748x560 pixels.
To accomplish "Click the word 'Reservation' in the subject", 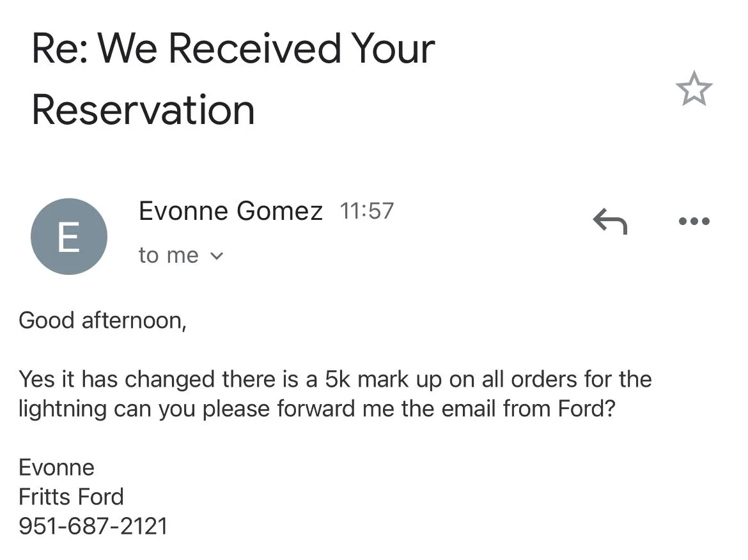I will click(x=143, y=110).
